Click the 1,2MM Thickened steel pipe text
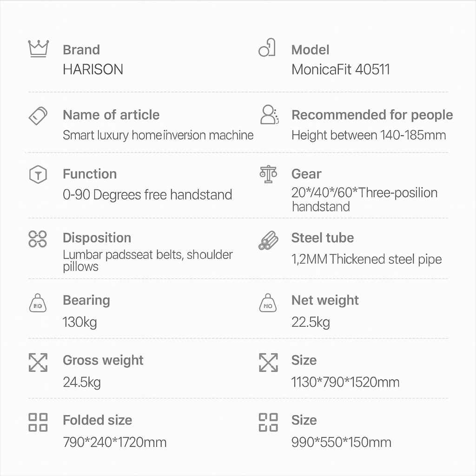 pos(366,259)
